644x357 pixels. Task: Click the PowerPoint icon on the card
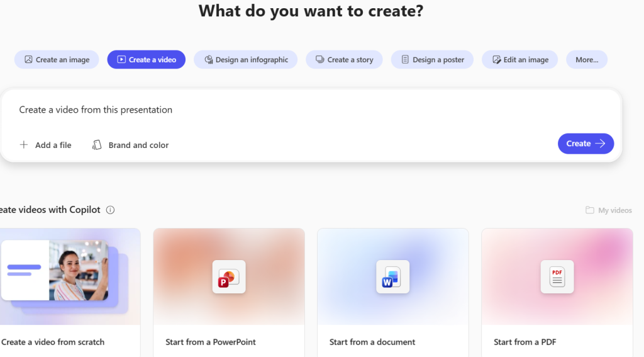pos(229,277)
